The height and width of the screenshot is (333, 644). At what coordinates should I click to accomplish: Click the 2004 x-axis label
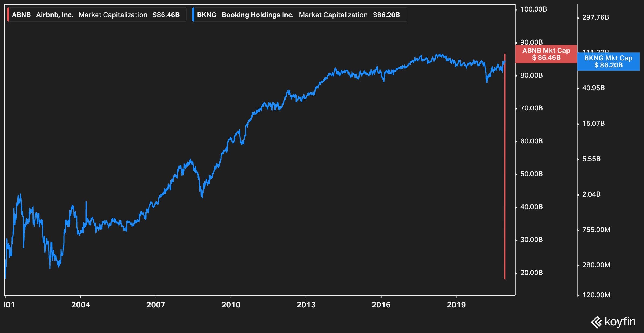tap(81, 305)
